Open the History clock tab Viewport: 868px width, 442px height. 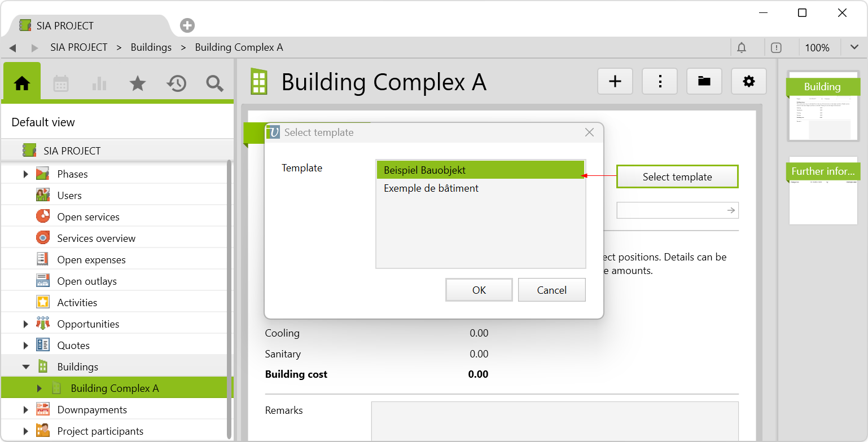click(x=176, y=83)
